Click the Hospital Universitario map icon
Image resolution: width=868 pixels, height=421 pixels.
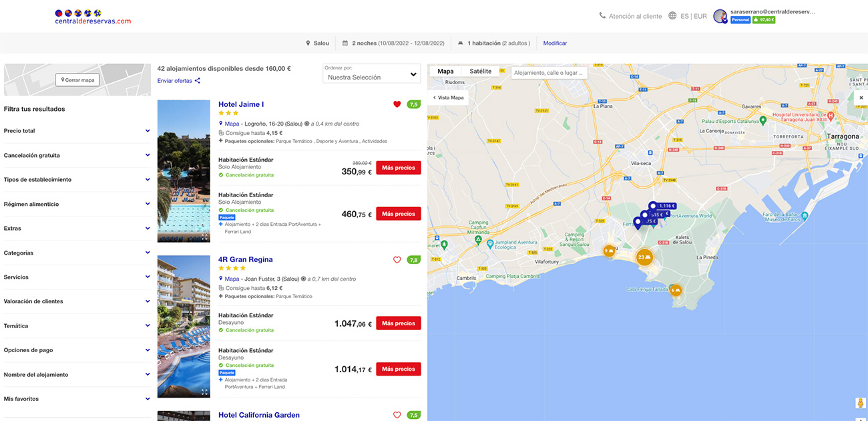831,115
